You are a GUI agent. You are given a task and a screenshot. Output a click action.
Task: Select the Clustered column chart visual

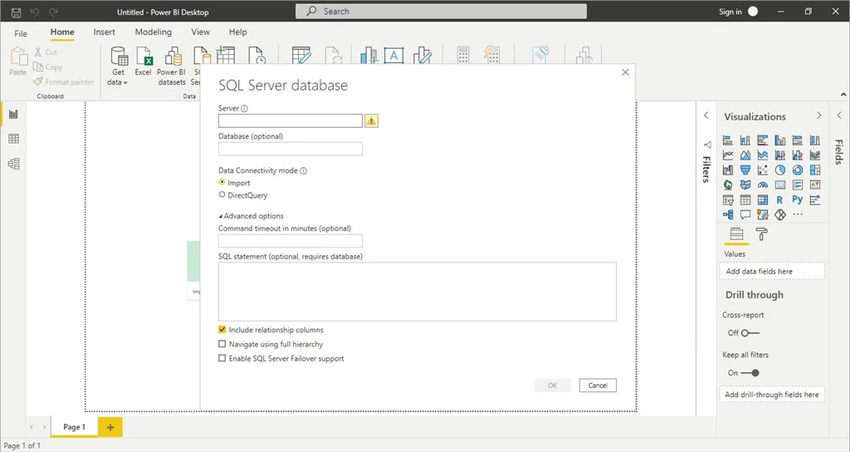pos(780,140)
